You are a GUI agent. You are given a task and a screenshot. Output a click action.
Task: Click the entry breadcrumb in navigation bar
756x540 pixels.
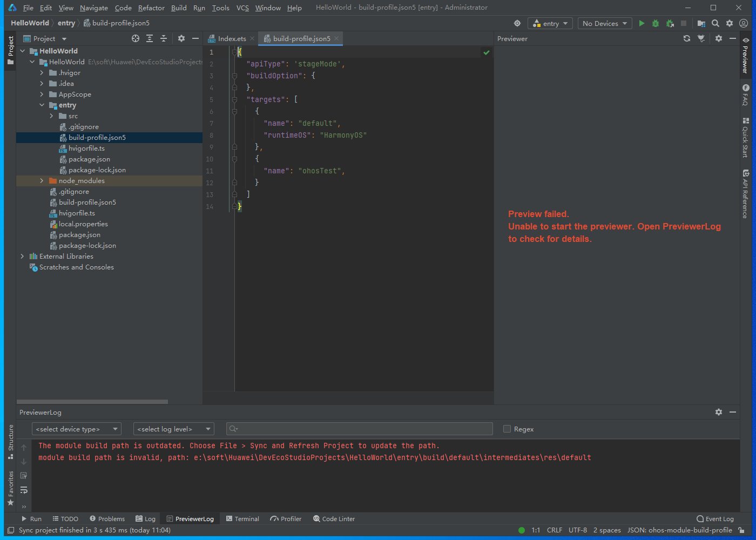(x=66, y=23)
